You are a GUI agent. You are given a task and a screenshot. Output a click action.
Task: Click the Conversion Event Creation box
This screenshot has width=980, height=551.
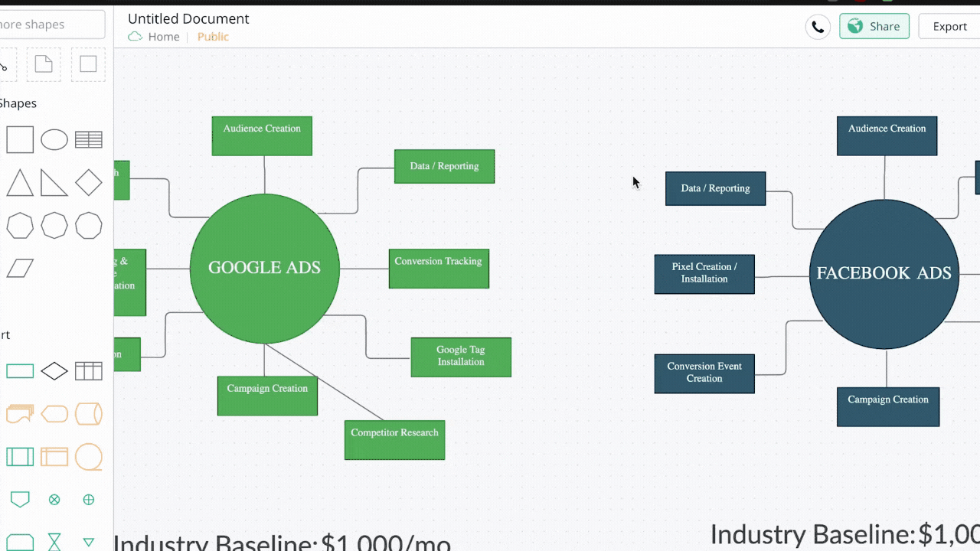tap(704, 373)
